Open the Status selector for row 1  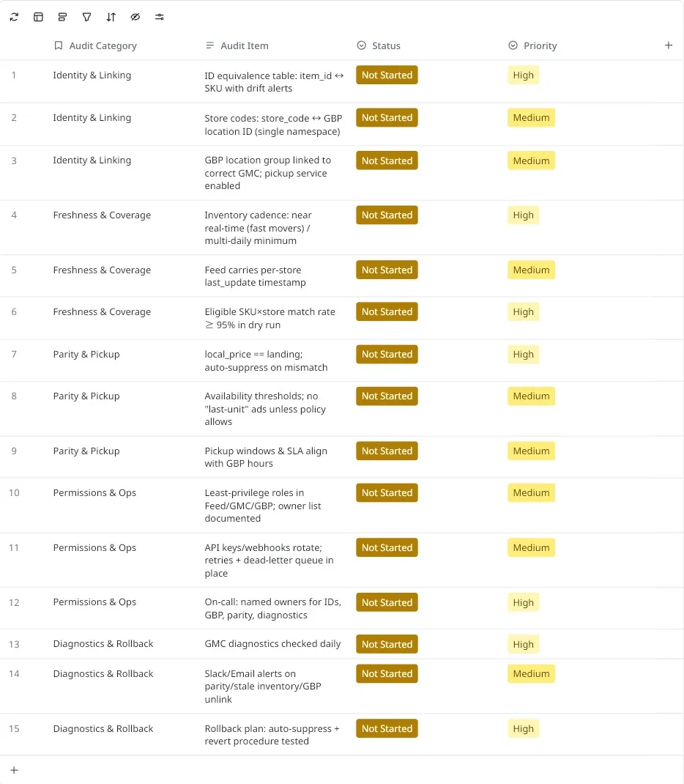click(387, 75)
